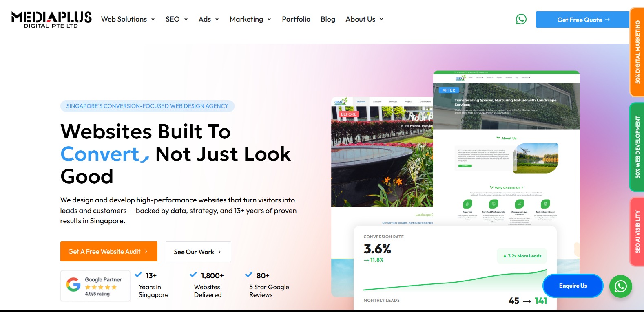Open the About Us dropdown
The height and width of the screenshot is (312, 644).
point(364,19)
